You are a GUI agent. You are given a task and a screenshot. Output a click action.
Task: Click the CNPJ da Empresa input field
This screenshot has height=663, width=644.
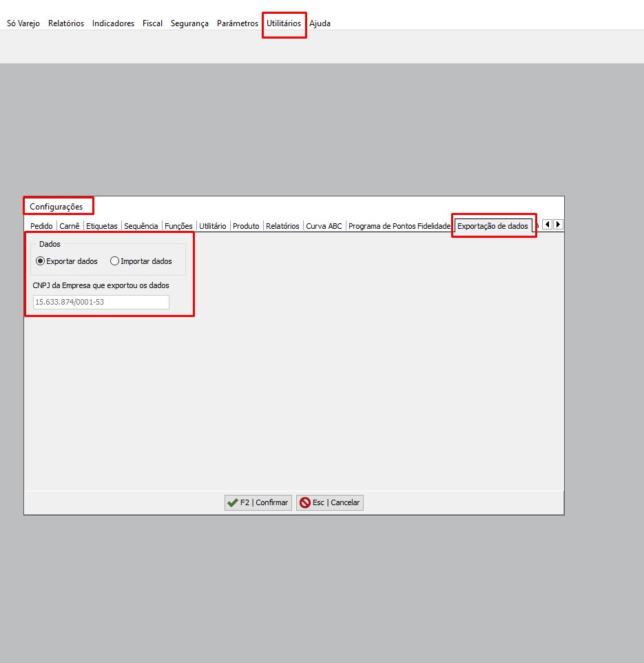[101, 302]
